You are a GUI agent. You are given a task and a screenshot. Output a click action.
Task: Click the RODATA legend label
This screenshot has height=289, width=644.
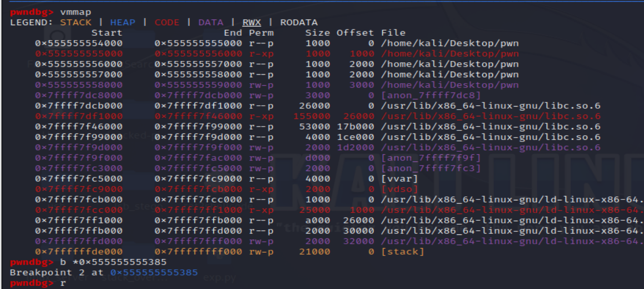tap(299, 23)
